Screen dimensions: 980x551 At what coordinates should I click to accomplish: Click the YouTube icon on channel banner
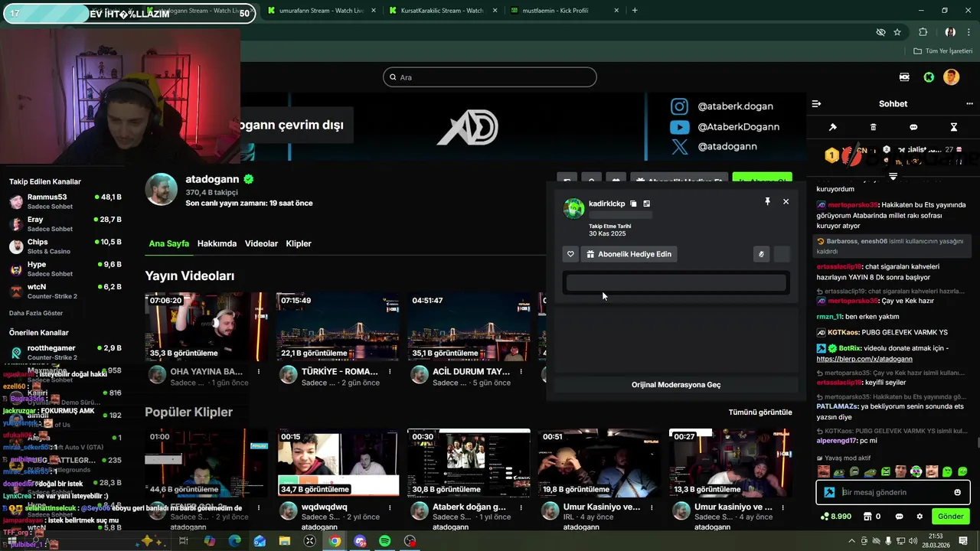pos(679,127)
